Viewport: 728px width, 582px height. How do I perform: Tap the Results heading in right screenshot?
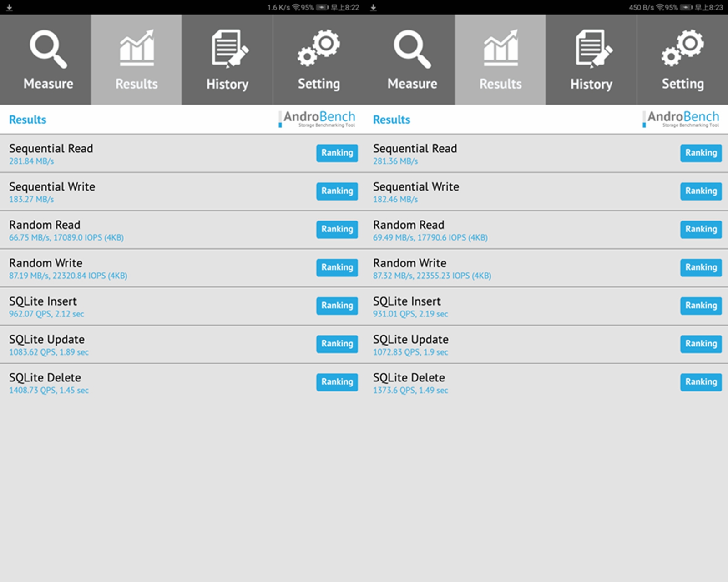click(x=392, y=120)
